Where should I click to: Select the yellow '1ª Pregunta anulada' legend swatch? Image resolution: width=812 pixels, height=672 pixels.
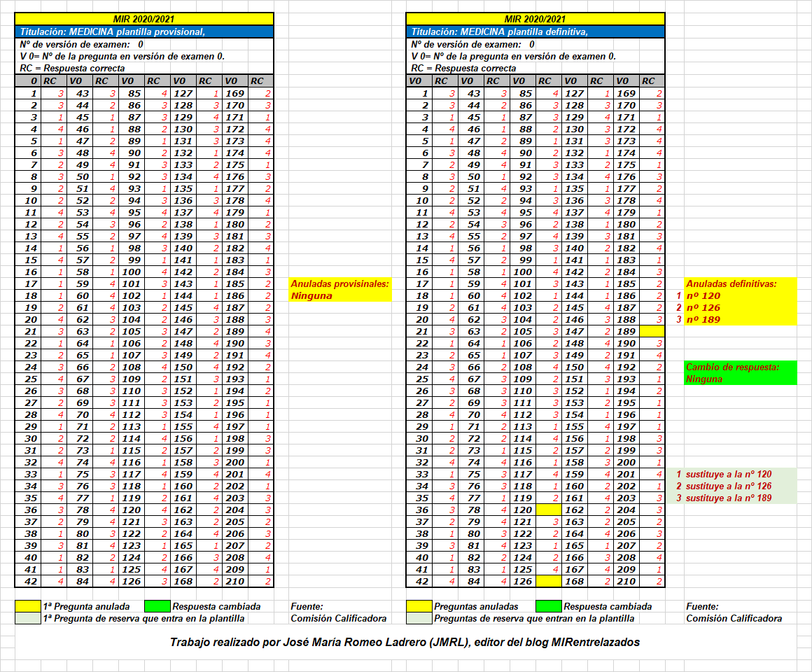point(27,606)
